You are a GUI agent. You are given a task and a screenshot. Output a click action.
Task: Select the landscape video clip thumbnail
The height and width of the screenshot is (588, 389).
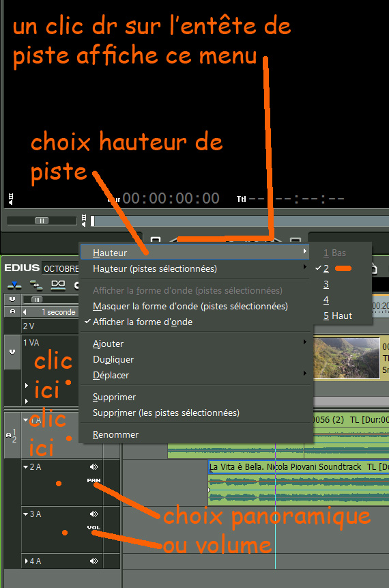[x=346, y=358]
